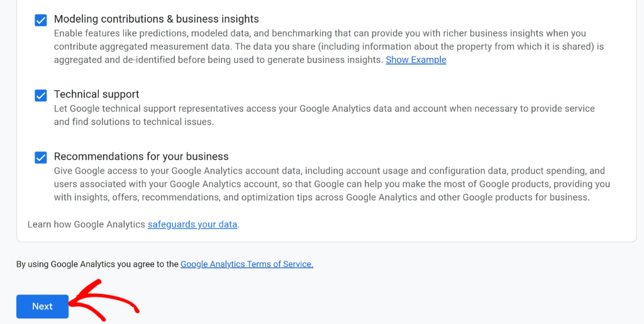Click the Recommendations for your business heading
Image resolution: width=644 pixels, height=324 pixels.
click(x=142, y=157)
